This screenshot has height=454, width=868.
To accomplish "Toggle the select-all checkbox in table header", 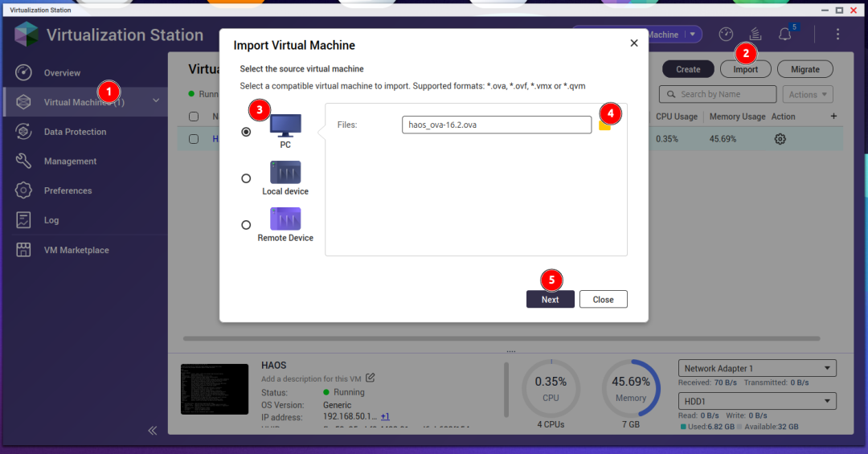I will coord(194,117).
